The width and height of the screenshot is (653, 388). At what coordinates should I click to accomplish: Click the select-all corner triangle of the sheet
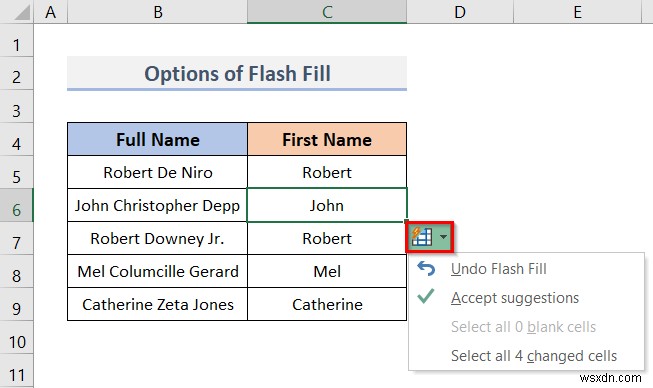pyautogui.click(x=21, y=12)
